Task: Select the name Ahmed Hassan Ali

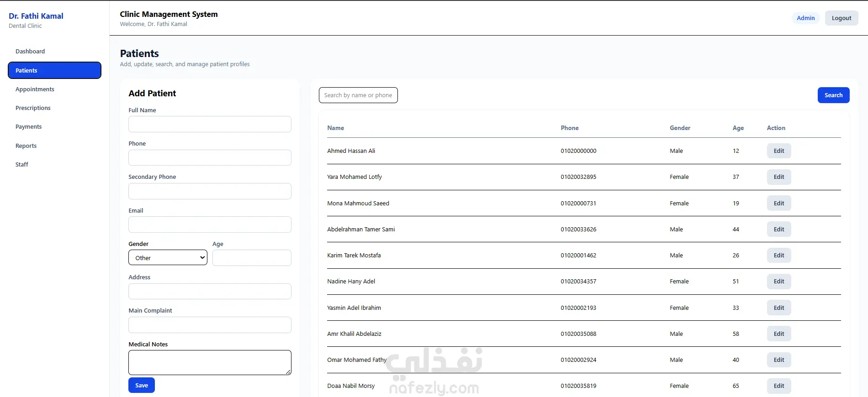Action: (351, 151)
